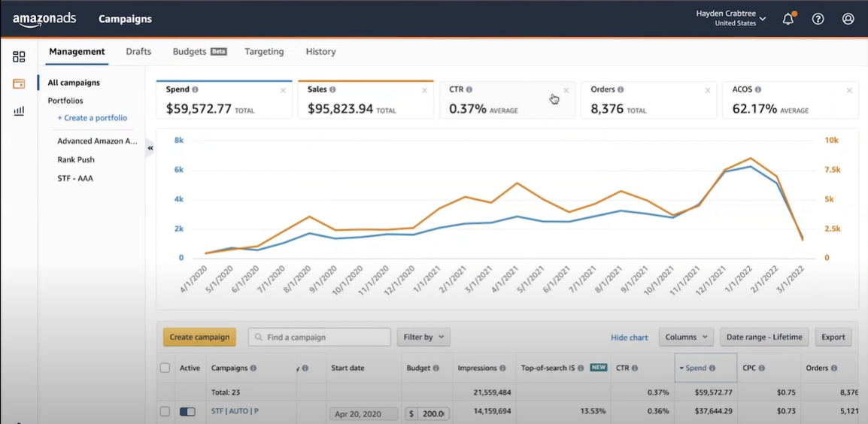This screenshot has height=424, width=868.
Task: Select the campaigns card icon in sidebar
Action: (x=19, y=83)
